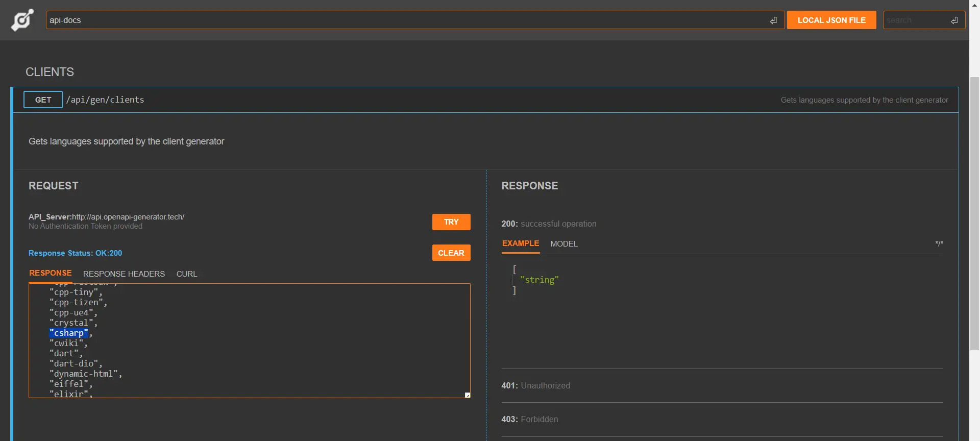This screenshot has width=980, height=441.
Task: Click the enter icon in the search box
Action: pyautogui.click(x=954, y=20)
